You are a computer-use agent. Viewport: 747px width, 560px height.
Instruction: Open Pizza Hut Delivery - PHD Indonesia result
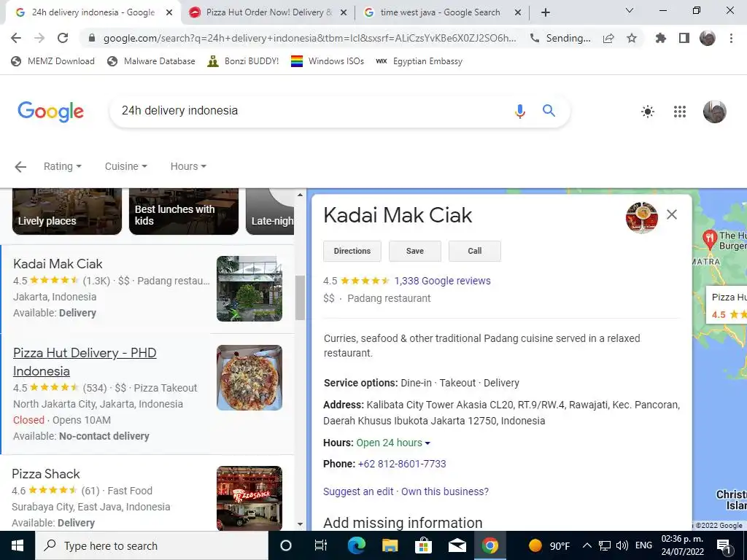[x=85, y=362]
